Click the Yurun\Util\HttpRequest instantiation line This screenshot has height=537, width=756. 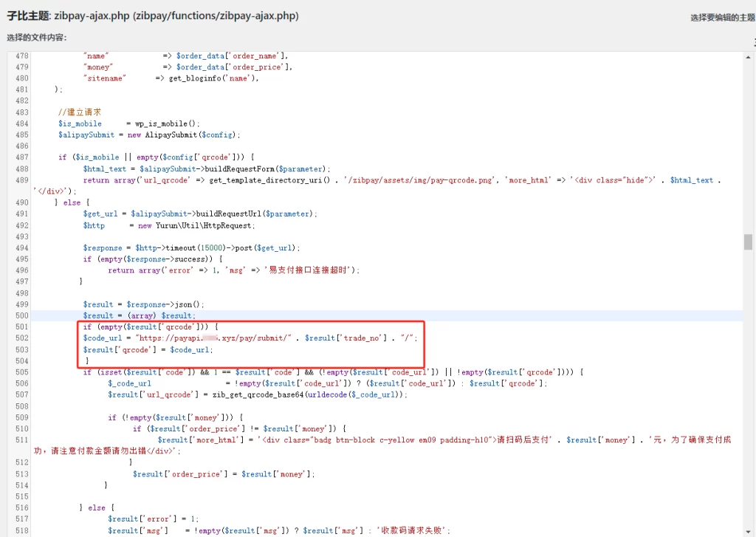(169, 225)
